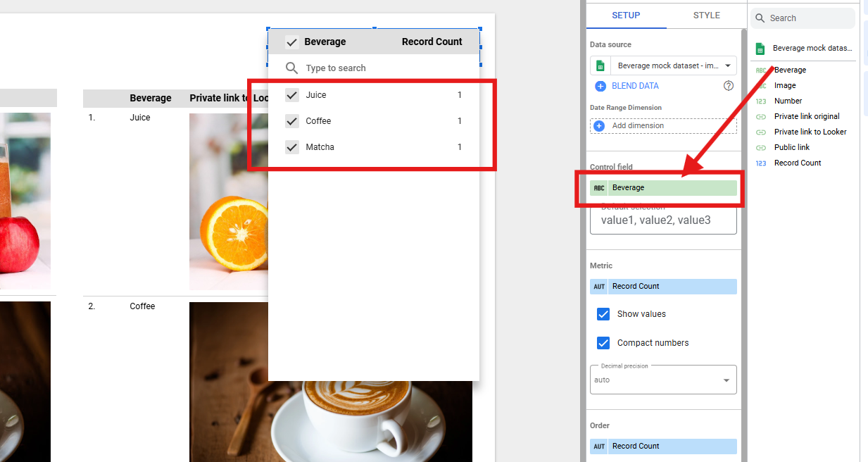Click the Type to search field
Viewport: 868px width, 462px height.
tap(380, 68)
